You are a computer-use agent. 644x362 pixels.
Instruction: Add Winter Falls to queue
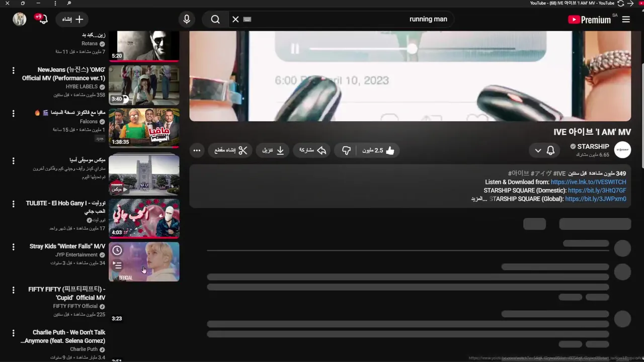pyautogui.click(x=117, y=264)
